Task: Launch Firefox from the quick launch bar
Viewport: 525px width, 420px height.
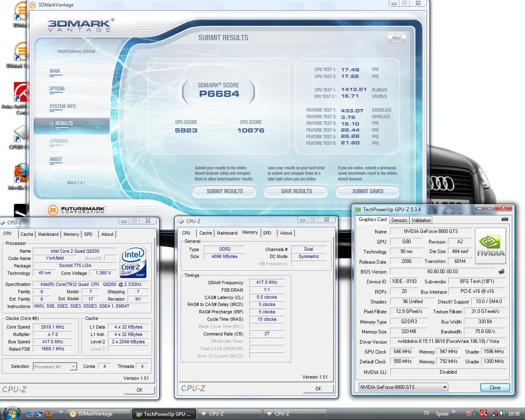Action: [x=49, y=414]
